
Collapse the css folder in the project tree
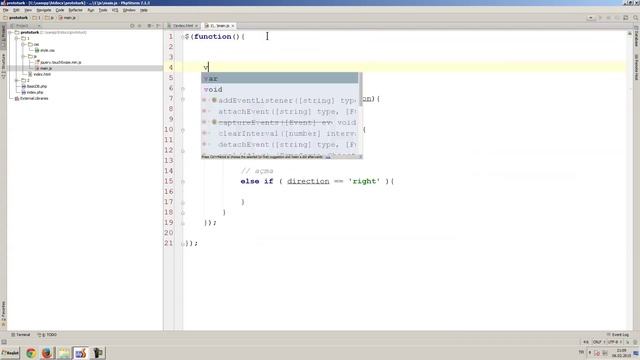[x=23, y=44]
